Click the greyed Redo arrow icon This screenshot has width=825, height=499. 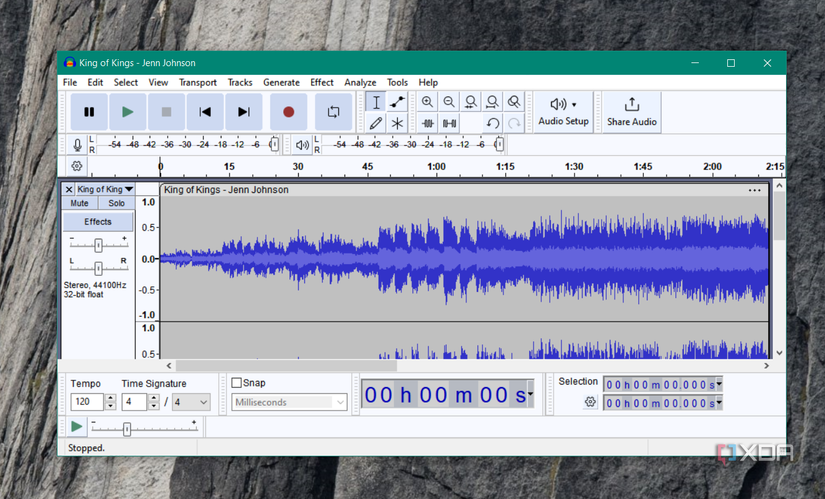(514, 123)
